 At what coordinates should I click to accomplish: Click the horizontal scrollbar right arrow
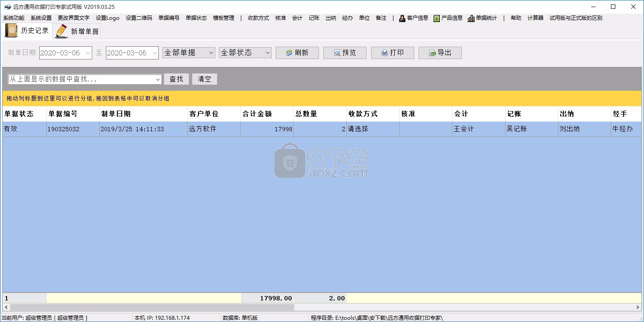coord(638,307)
